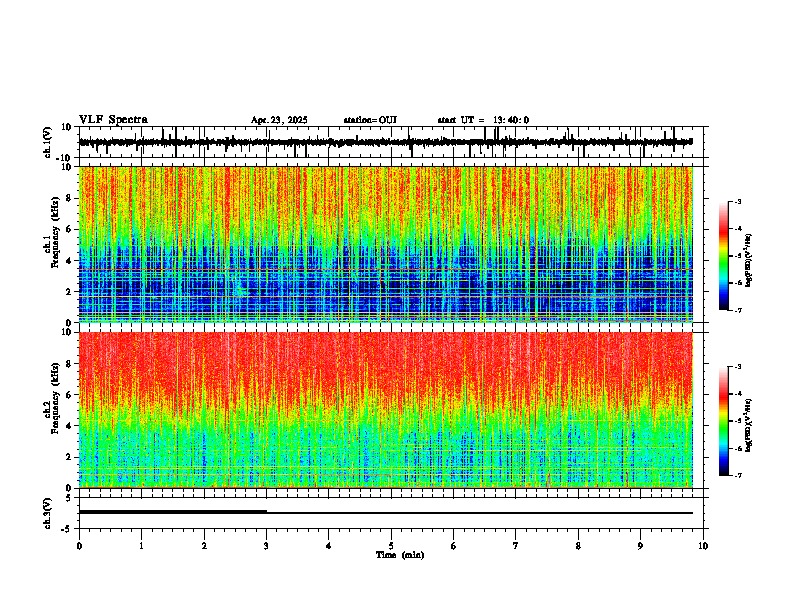The height and width of the screenshot is (612, 792).
Task: Click the time axis tick label "4"
Action: (329, 546)
